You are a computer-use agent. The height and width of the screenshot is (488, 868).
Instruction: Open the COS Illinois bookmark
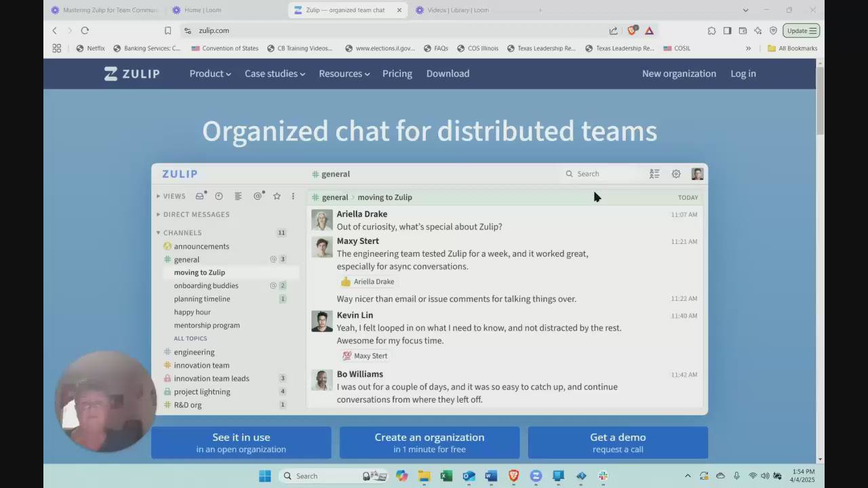click(x=478, y=48)
